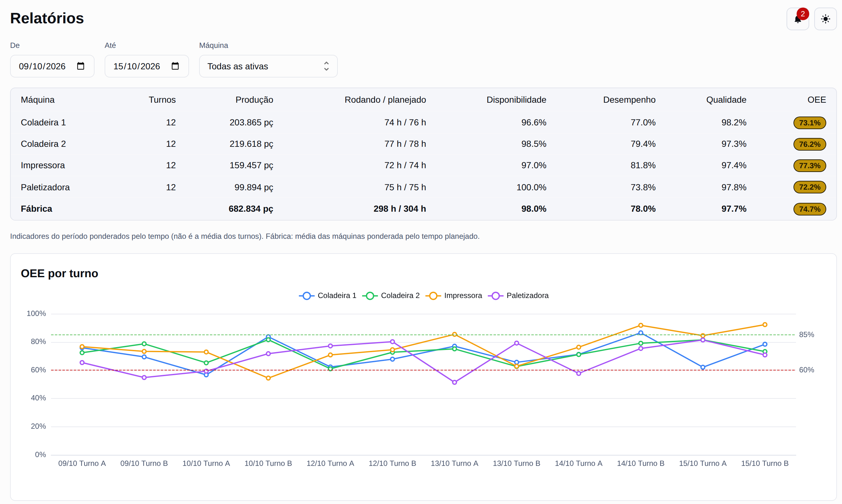This screenshot has height=504, width=842.
Task: Toggle Coladeira 1 series in chart legend
Action: click(x=327, y=295)
